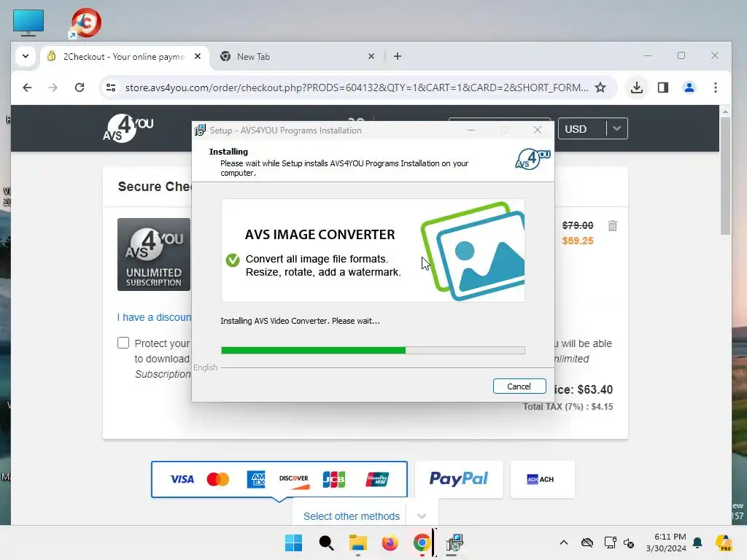Viewport: 747px width, 560px height.
Task: Click Cancel in the AVS4YOU setup dialog
Action: pos(519,386)
